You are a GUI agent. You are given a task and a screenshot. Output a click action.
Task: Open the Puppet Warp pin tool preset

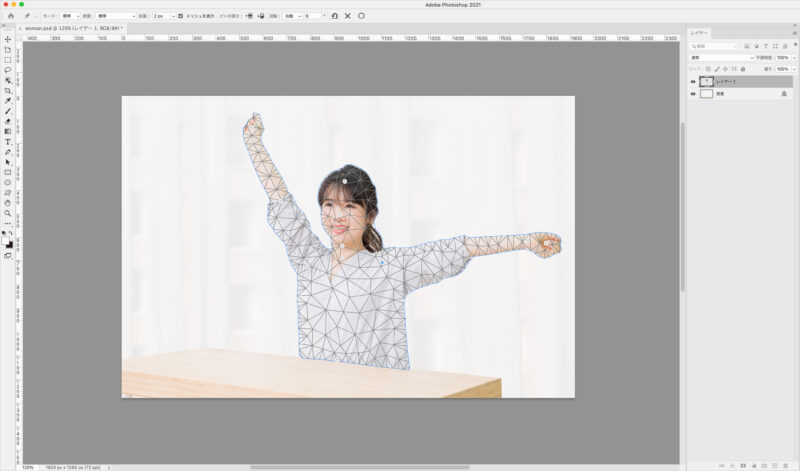27,16
